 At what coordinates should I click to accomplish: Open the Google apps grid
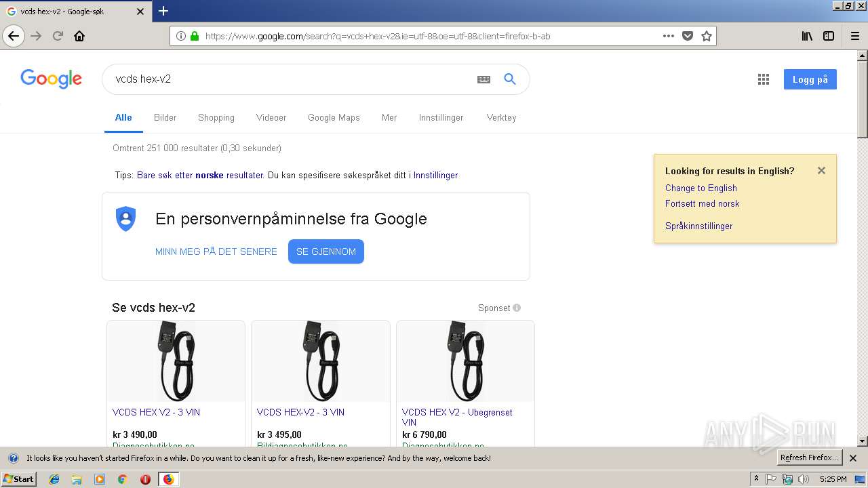click(x=764, y=79)
